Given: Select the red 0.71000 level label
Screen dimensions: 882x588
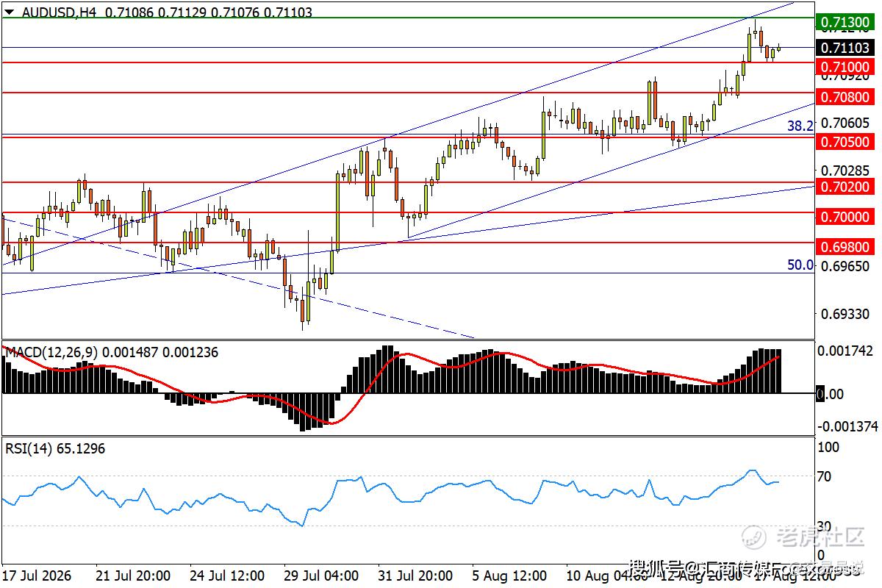Looking at the screenshot, I should point(845,66).
